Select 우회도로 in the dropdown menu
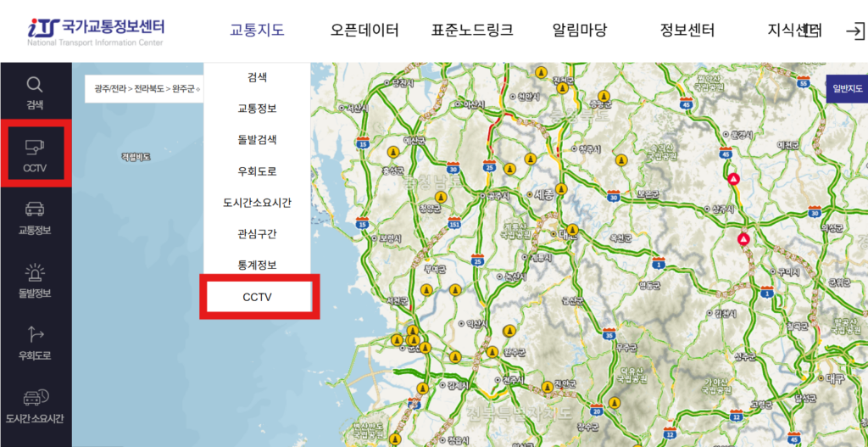The height and width of the screenshot is (447, 868). click(x=257, y=171)
